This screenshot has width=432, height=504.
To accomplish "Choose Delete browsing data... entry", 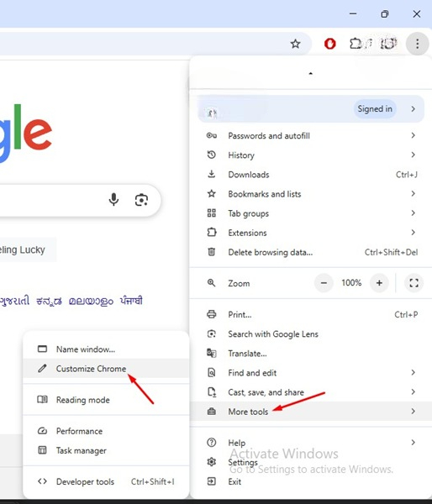I will click(x=311, y=252).
